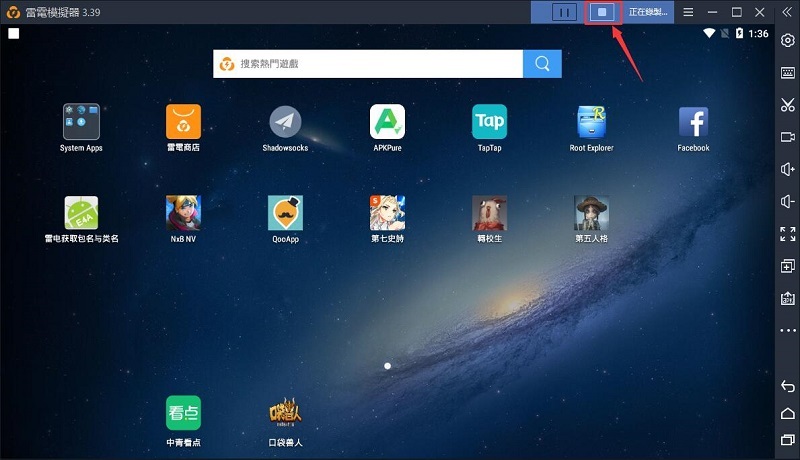Open the keyboard mapping tool
This screenshot has height=460, width=800.
pos(788,72)
